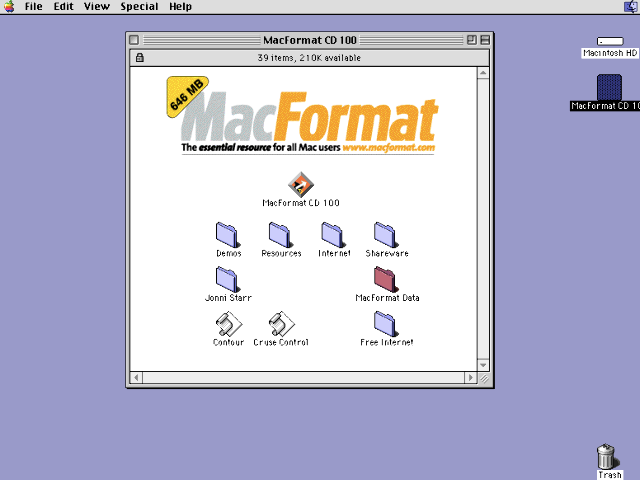
Task: Click the MacFormat CD 100 title bar
Action: coord(310,40)
